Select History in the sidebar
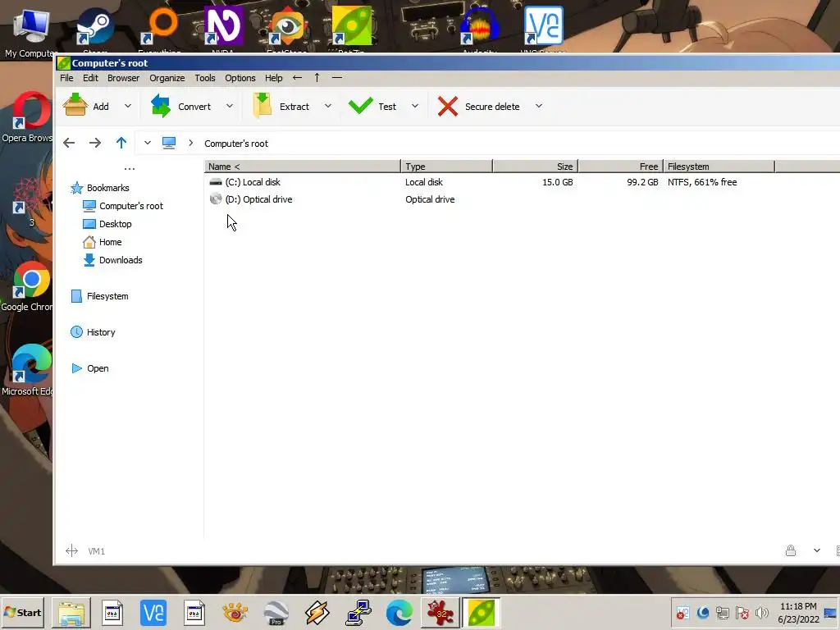 [x=101, y=332]
